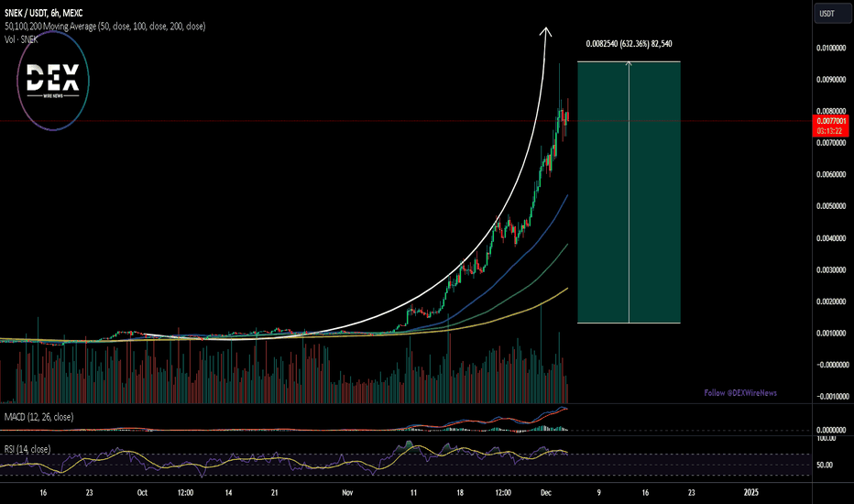
Task: Click the 14 date label on time axis
Action: coord(229,493)
